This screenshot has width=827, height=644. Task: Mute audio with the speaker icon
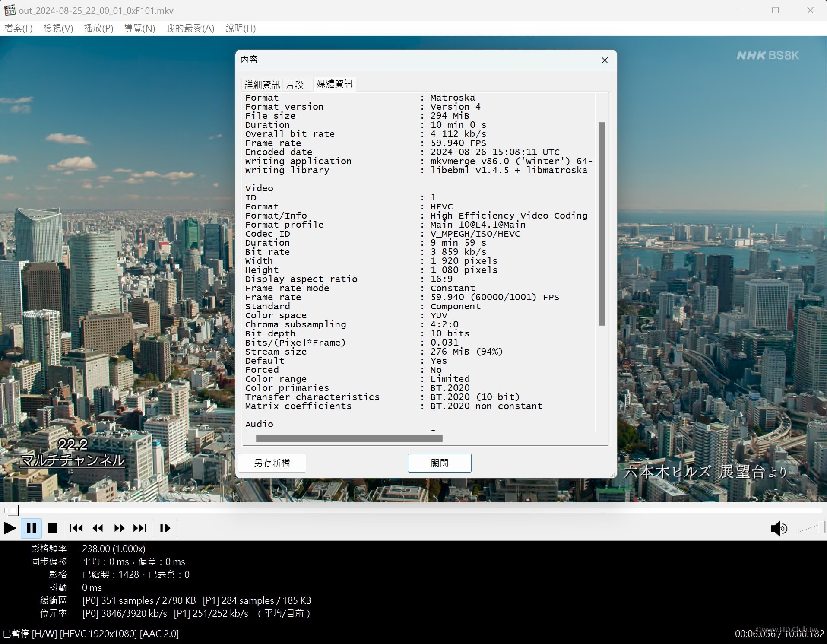(x=779, y=528)
